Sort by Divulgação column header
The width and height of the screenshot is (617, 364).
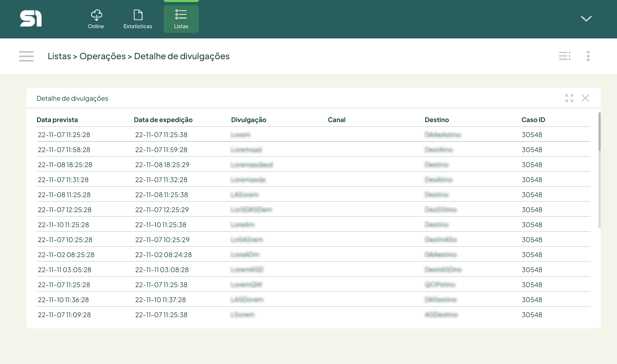[x=248, y=120]
